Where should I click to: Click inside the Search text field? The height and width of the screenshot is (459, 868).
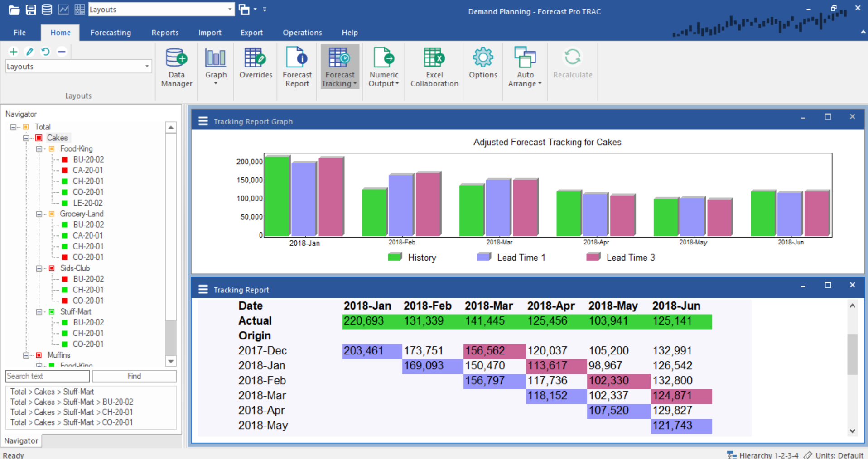pyautogui.click(x=47, y=376)
